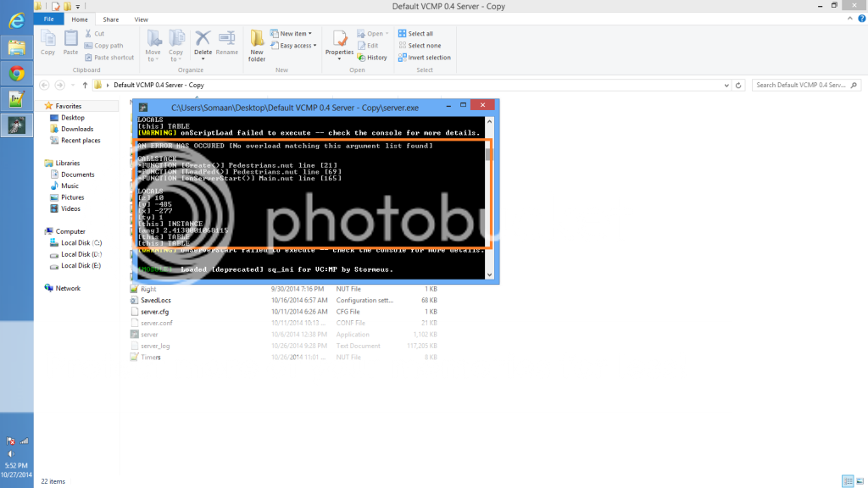Click the address bar path text
The height and width of the screenshot is (488, 868).
point(159,86)
